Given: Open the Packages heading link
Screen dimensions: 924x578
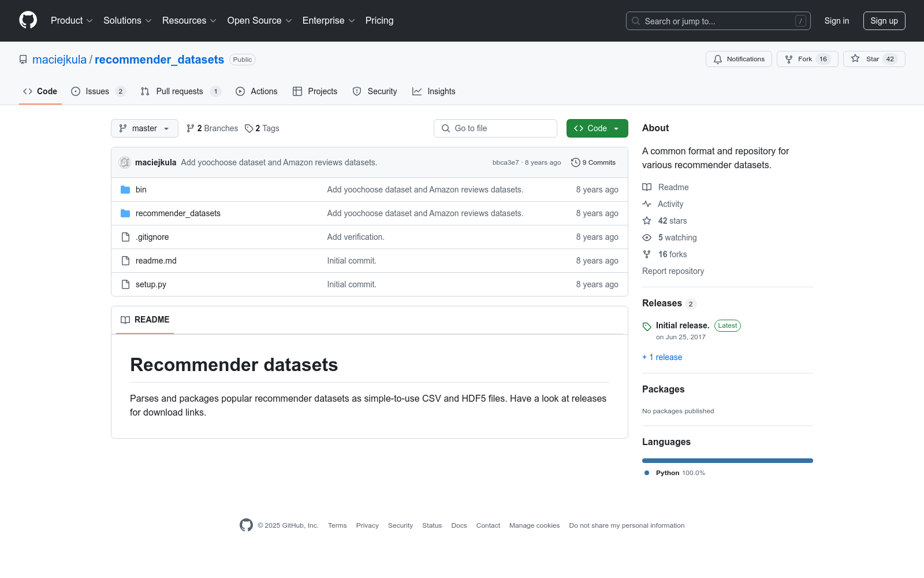Looking at the screenshot, I should pos(663,389).
